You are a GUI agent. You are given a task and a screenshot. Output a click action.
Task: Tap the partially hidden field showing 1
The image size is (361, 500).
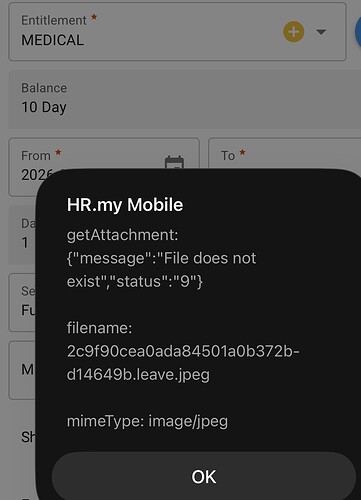(22, 235)
